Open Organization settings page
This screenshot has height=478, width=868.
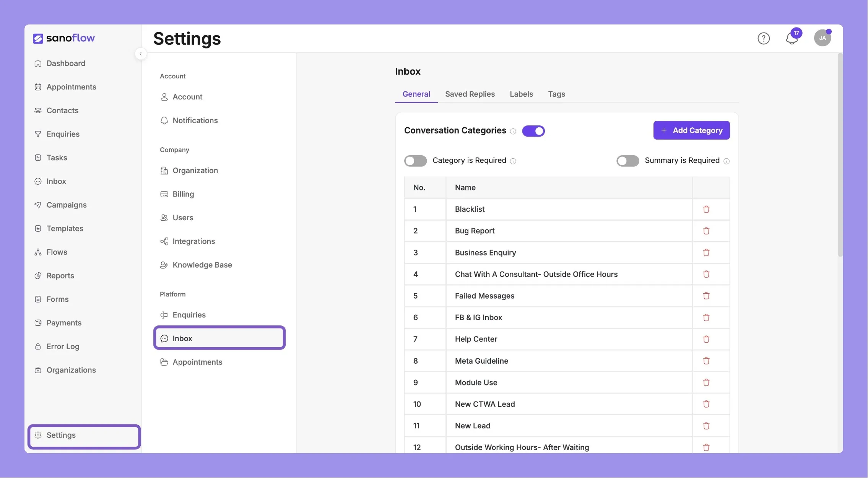click(189, 171)
